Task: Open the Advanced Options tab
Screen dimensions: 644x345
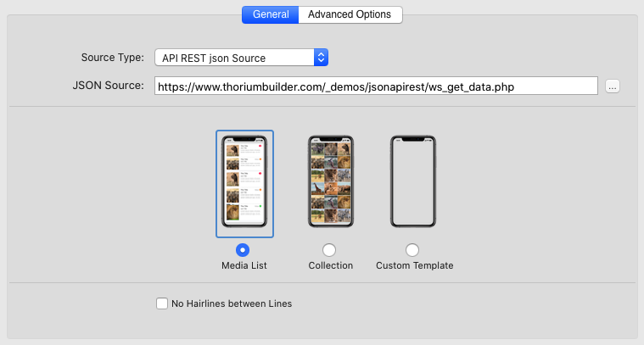Action: coord(350,14)
